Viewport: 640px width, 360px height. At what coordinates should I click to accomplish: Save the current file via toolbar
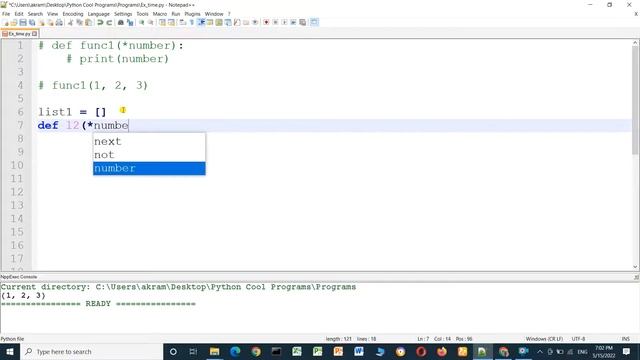[23, 22]
